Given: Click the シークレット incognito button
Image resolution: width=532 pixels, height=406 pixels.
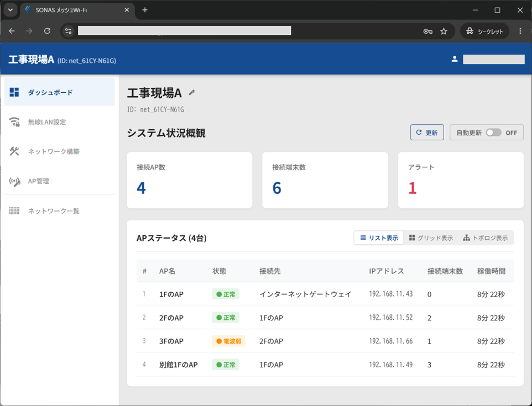Looking at the screenshot, I should tap(484, 31).
